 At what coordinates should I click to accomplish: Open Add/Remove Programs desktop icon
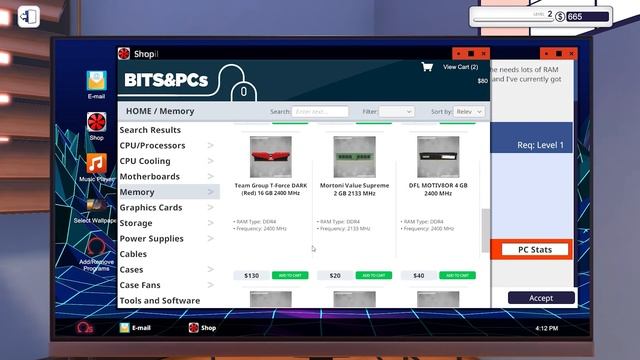click(96, 247)
